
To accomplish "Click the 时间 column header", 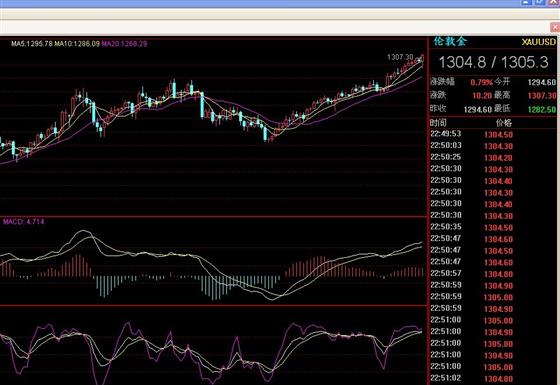I will [x=438, y=123].
